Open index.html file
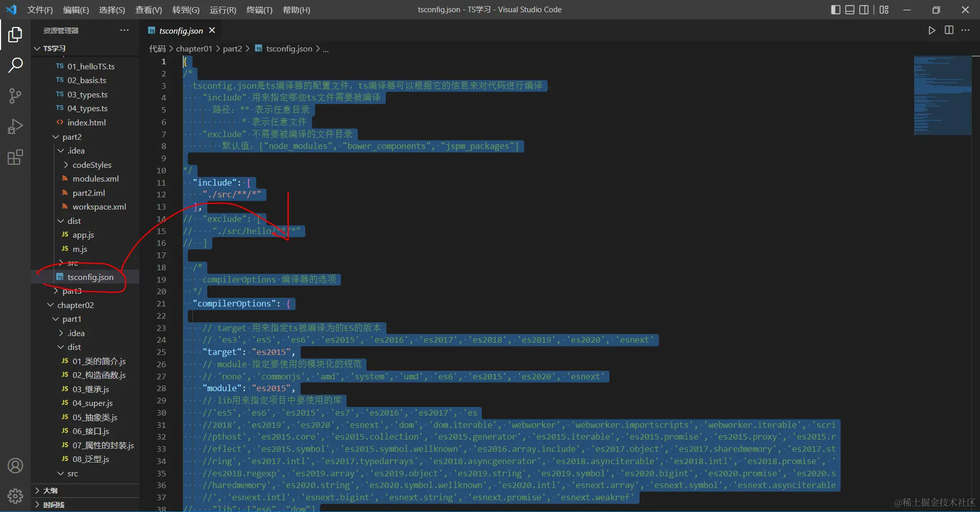Image resolution: width=980 pixels, height=512 pixels. [x=87, y=122]
